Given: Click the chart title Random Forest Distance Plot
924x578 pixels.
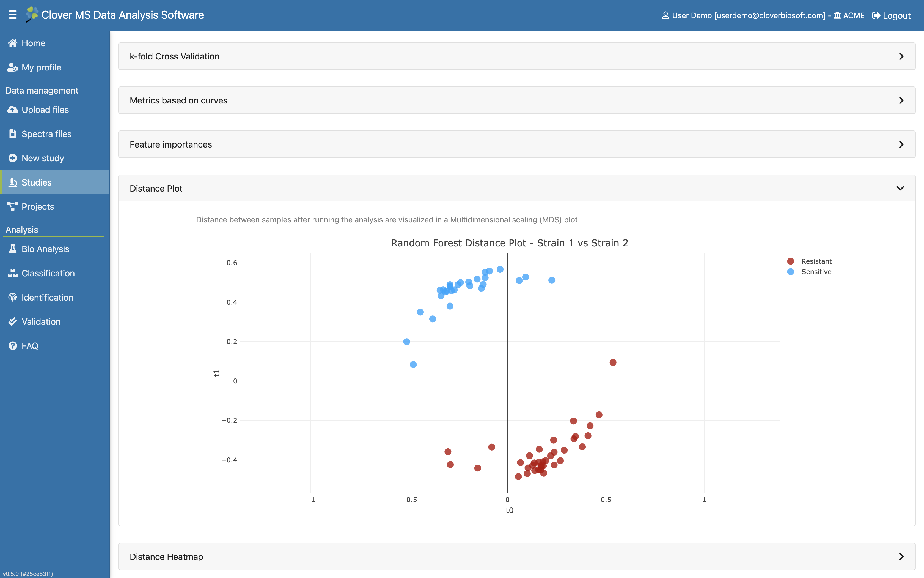Looking at the screenshot, I should [509, 243].
